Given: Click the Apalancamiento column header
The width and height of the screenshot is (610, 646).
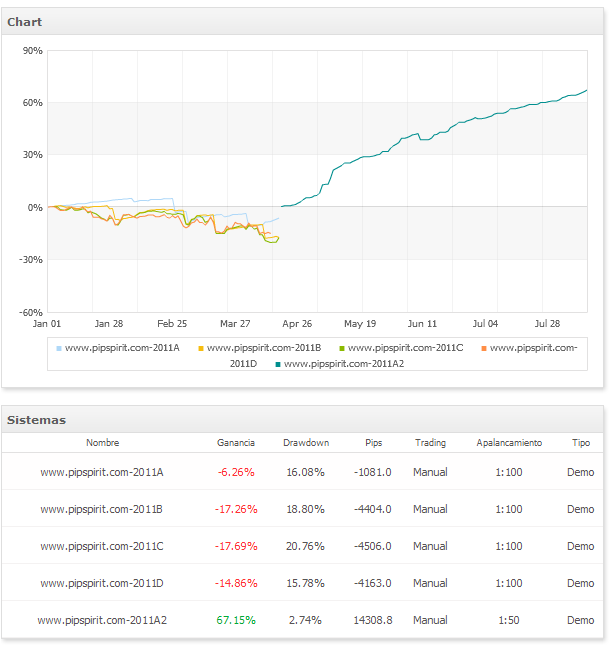Looking at the screenshot, I should pos(509,442).
